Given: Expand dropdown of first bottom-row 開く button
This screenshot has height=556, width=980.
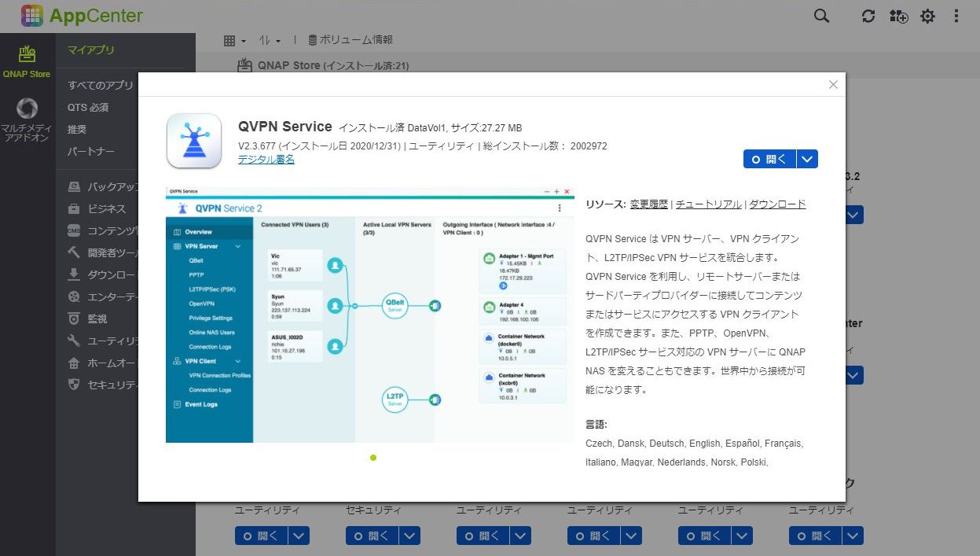Looking at the screenshot, I should pos(299,536).
